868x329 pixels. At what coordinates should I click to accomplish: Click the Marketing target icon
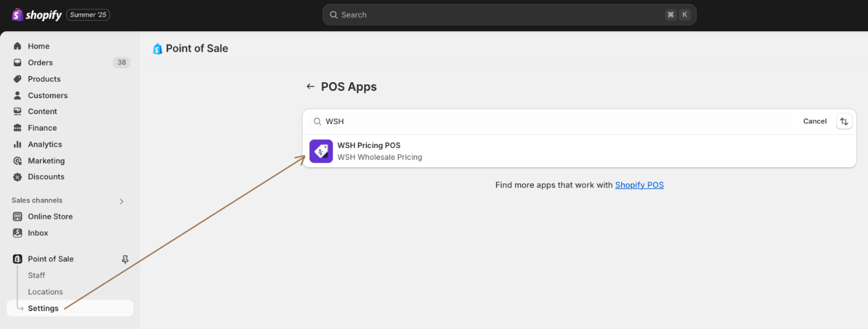[18, 161]
